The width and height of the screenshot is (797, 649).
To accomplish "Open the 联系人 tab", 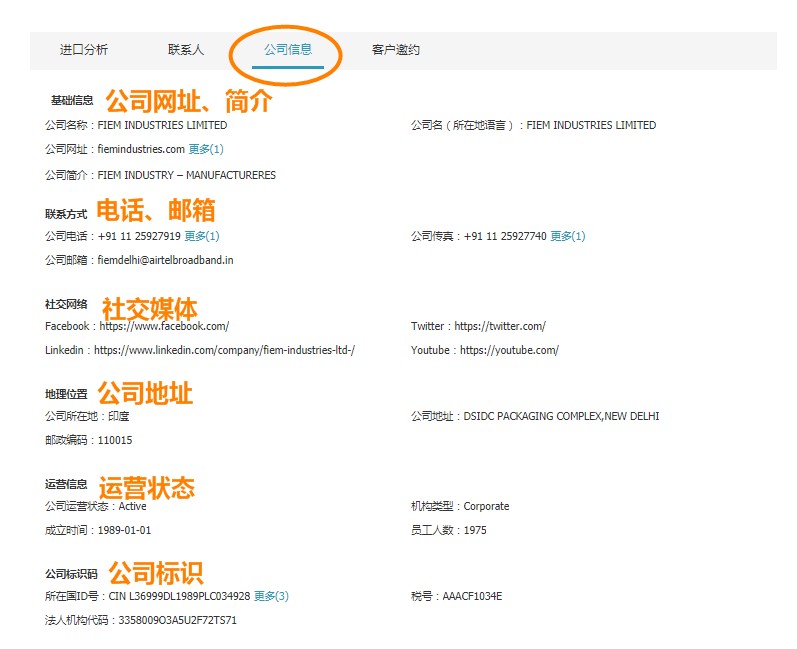I will tap(186, 50).
